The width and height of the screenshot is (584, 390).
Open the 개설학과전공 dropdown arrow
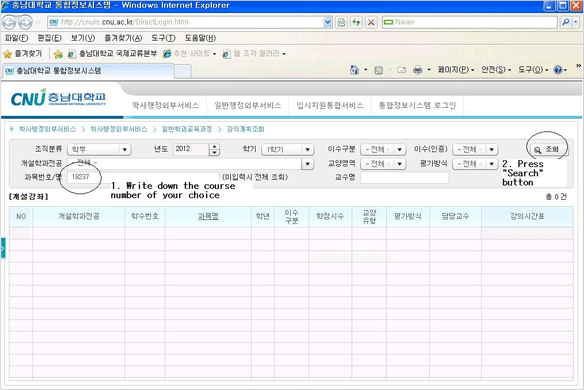coord(307,164)
